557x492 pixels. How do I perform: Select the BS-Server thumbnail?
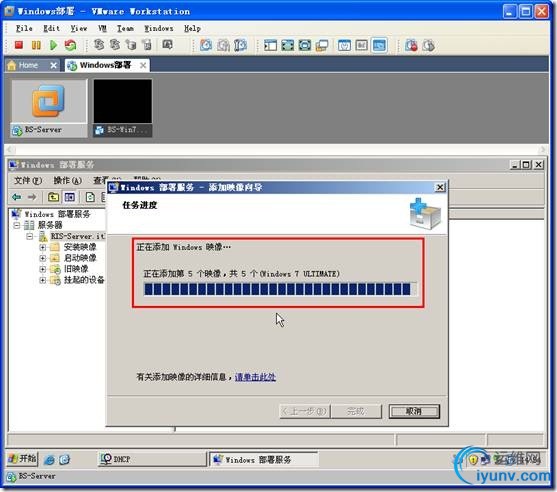click(x=49, y=108)
